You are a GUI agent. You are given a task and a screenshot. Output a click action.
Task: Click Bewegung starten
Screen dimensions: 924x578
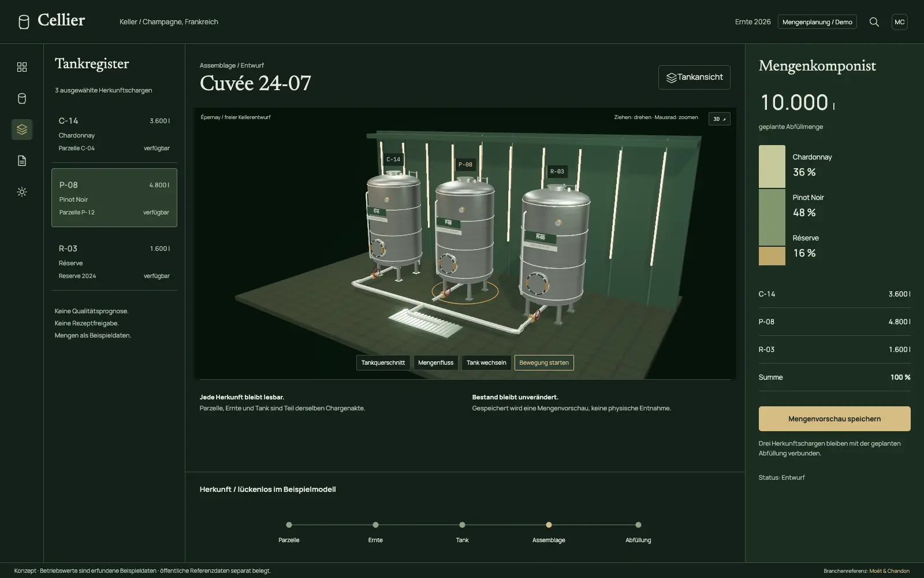click(x=544, y=363)
